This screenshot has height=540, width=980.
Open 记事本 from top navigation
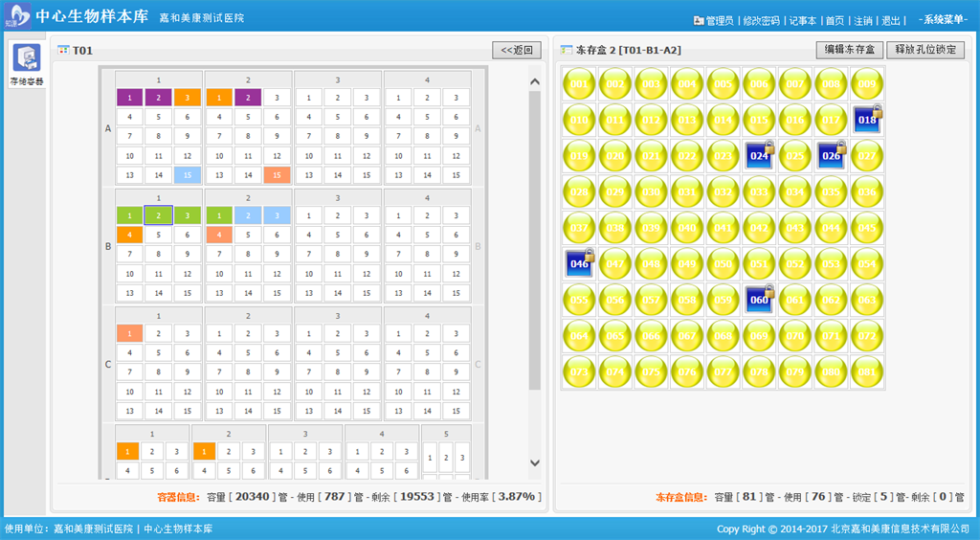(801, 21)
